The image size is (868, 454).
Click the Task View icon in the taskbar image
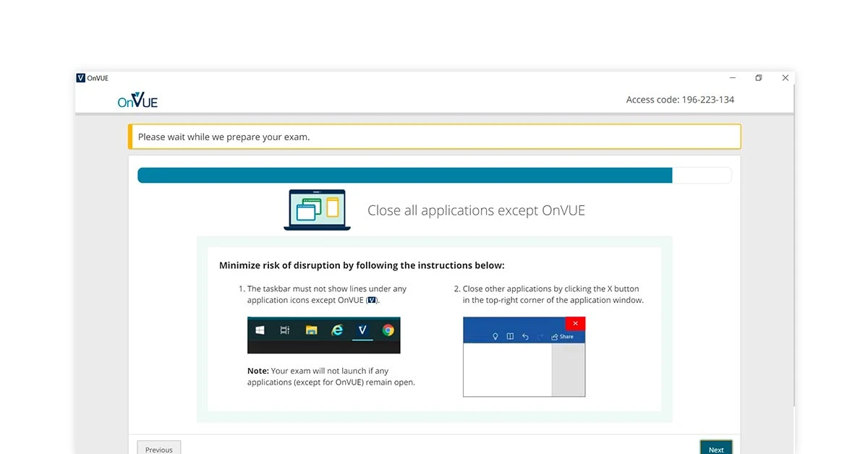284,330
